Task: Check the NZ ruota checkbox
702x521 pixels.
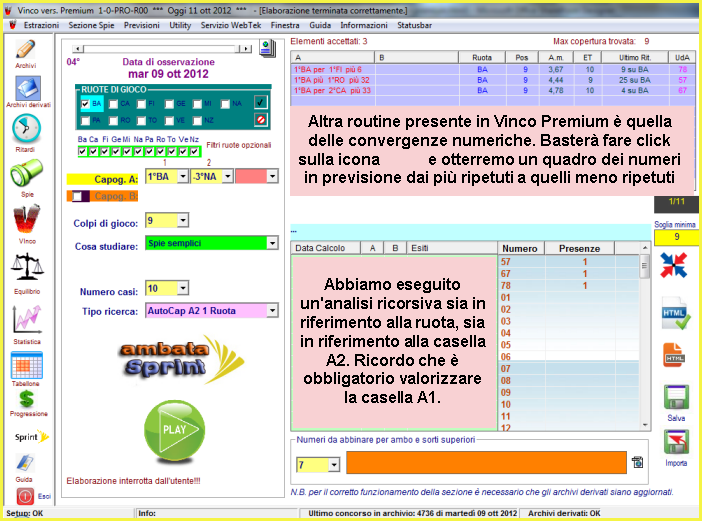Action: 197,120
